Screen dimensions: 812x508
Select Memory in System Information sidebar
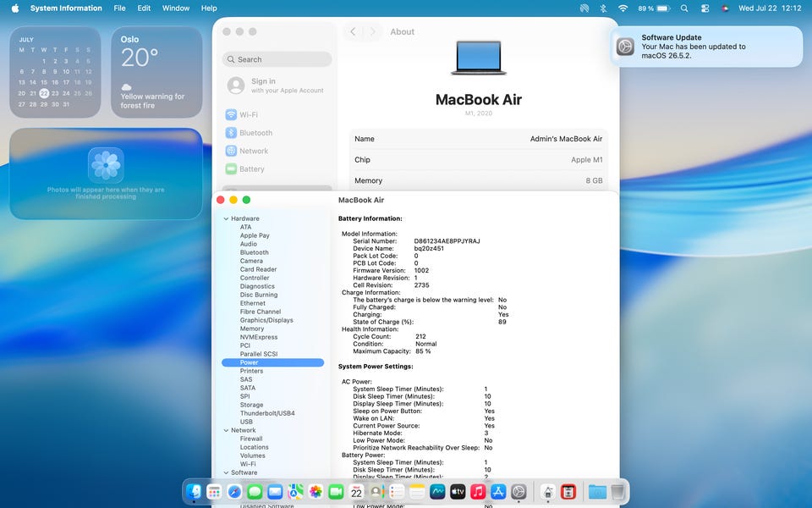pyautogui.click(x=252, y=329)
